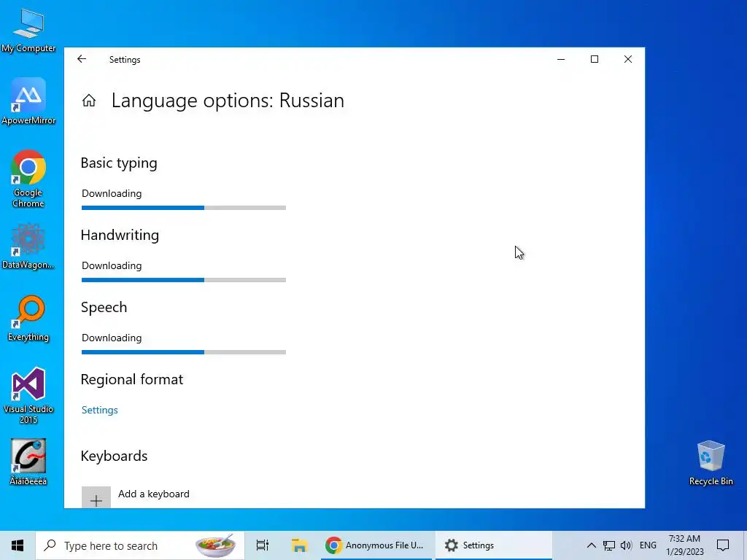Open Task View from the taskbar
Image resolution: width=747 pixels, height=560 pixels.
[263, 545]
